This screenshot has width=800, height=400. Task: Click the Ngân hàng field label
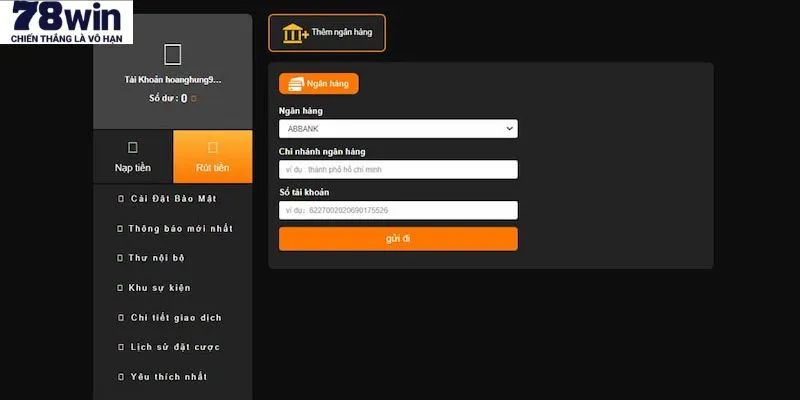coord(301,111)
